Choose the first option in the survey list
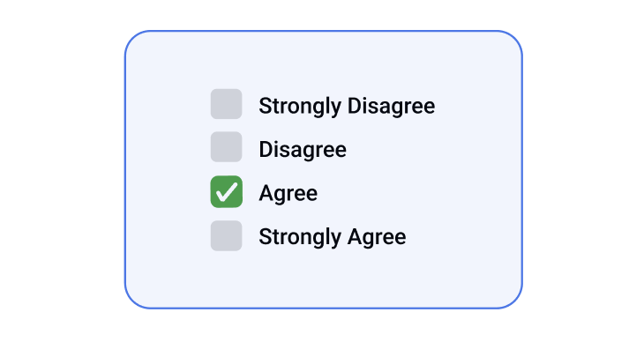 coord(227,104)
